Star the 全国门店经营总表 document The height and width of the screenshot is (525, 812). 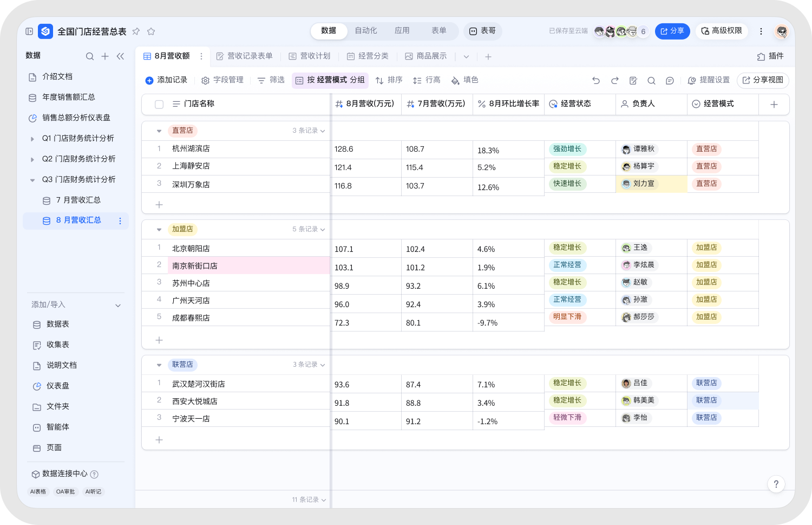pos(151,31)
